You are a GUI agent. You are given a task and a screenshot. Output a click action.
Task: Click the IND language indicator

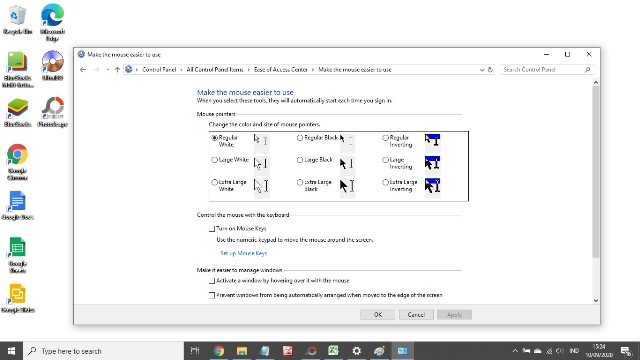575,351
